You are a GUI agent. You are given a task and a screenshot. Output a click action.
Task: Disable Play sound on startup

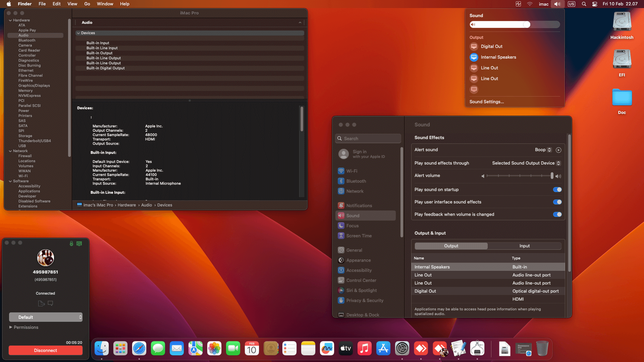[x=557, y=190]
